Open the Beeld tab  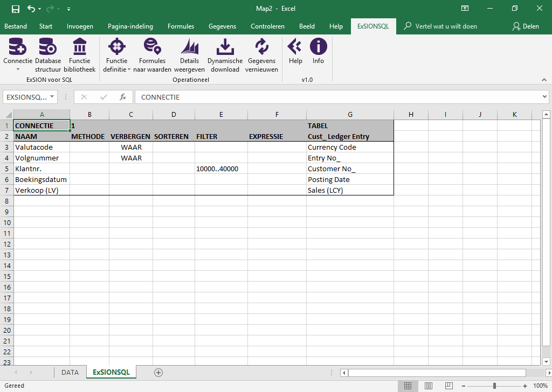pos(307,26)
